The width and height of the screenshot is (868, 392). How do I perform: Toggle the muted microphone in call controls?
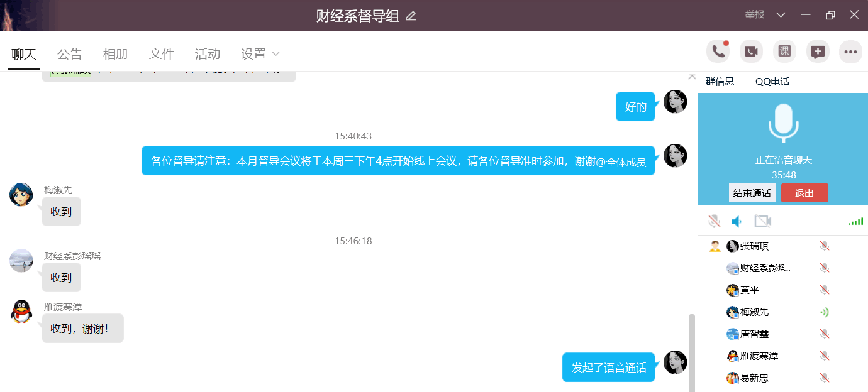click(x=714, y=221)
